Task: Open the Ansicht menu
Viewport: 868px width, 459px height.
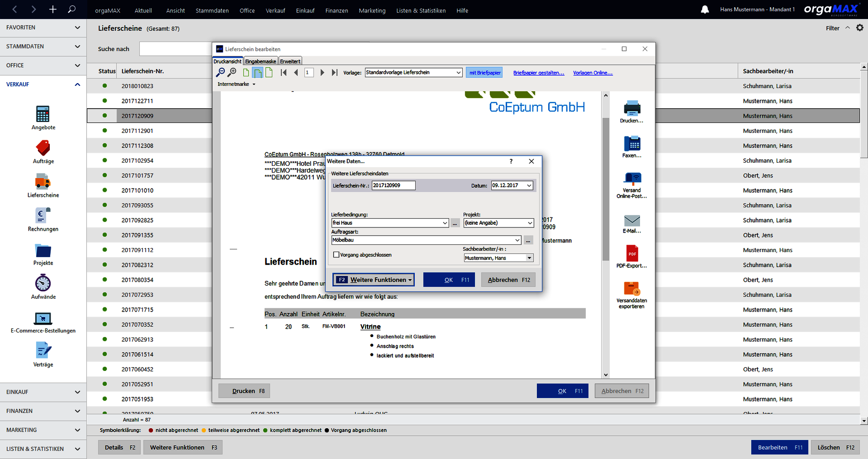Action: click(175, 11)
